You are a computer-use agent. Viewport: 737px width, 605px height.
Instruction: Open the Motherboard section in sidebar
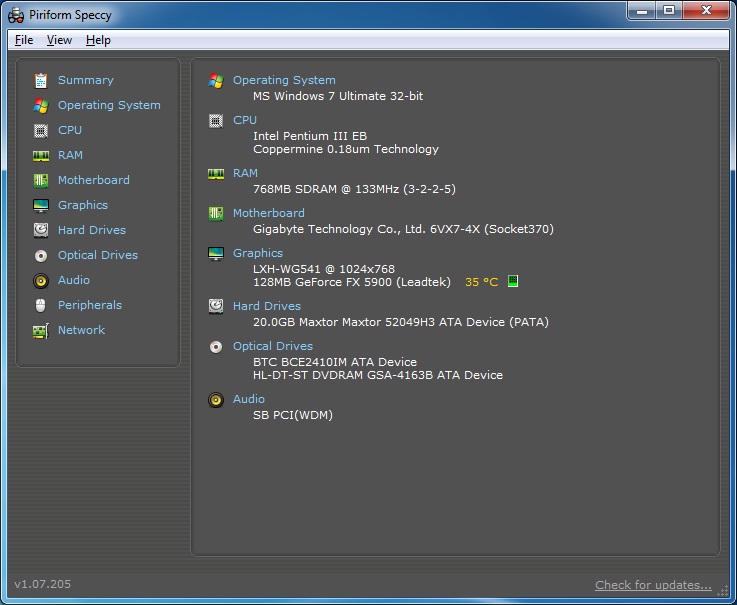point(94,180)
